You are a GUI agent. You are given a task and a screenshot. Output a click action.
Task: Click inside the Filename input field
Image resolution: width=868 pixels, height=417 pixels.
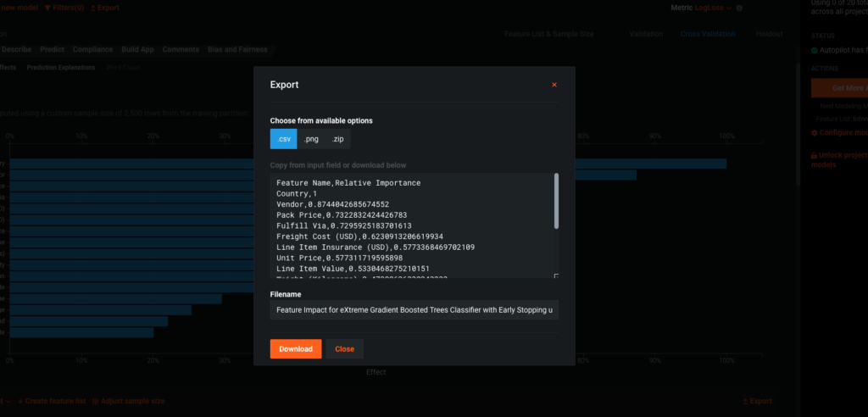pyautogui.click(x=414, y=310)
